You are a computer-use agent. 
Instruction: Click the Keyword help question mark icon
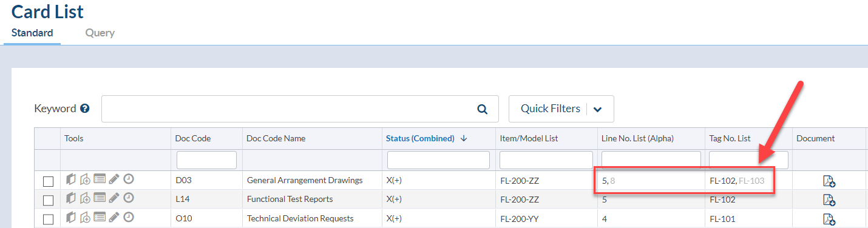tap(85, 109)
